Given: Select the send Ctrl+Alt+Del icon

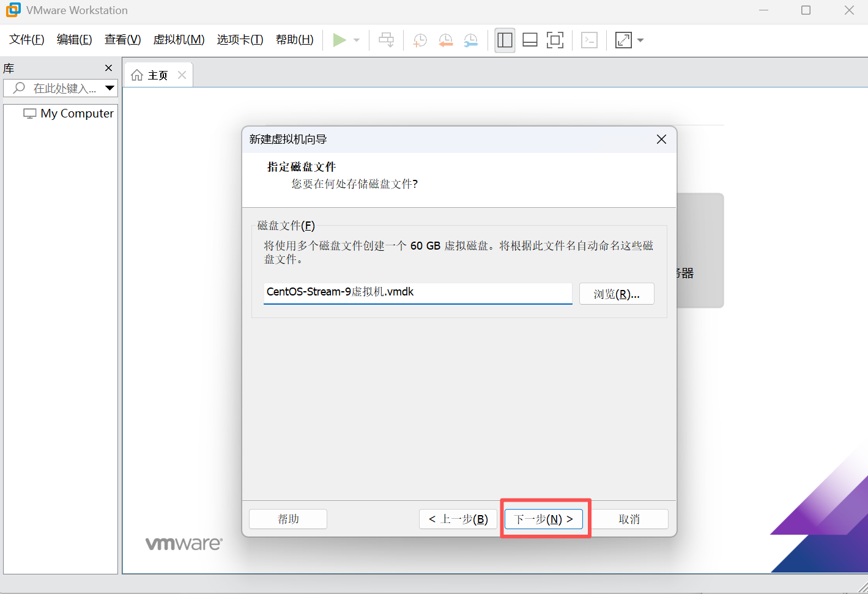Looking at the screenshot, I should (386, 40).
